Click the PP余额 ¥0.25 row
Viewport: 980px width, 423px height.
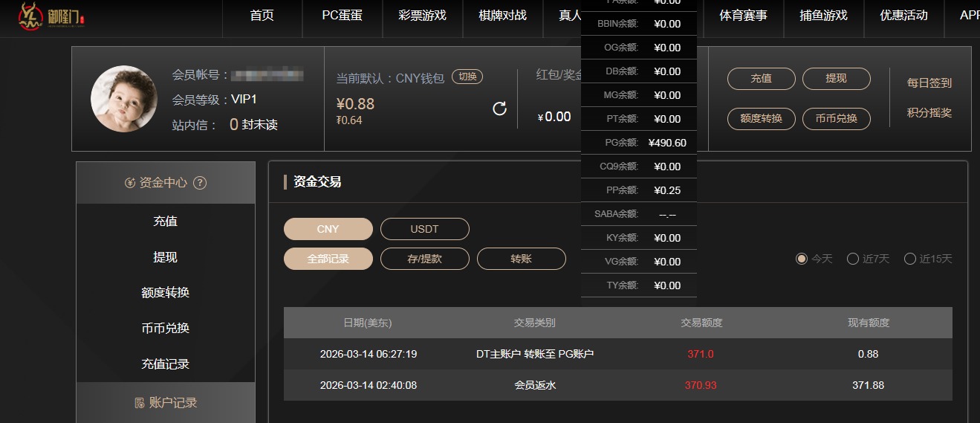[639, 190]
